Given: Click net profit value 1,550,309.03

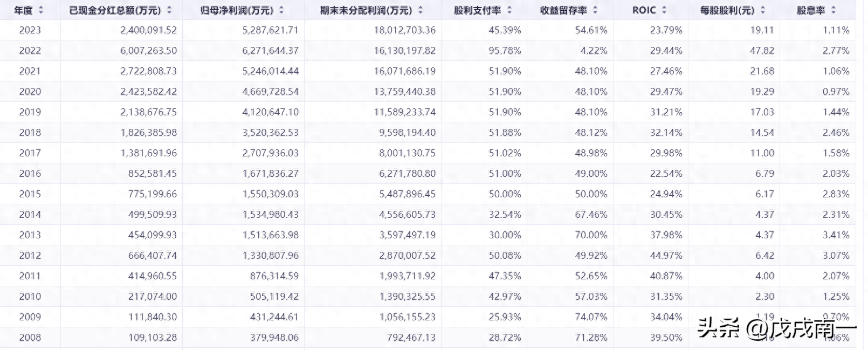Looking at the screenshot, I should [x=270, y=194].
